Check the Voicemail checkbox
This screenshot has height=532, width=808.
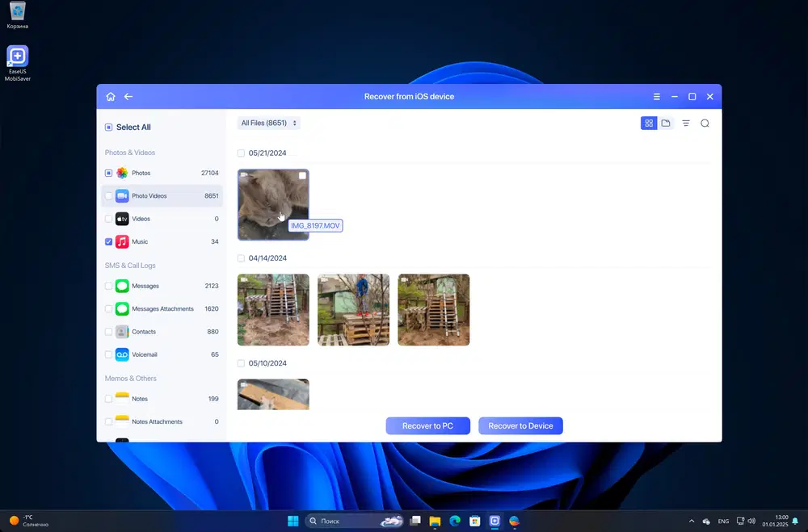tap(109, 354)
